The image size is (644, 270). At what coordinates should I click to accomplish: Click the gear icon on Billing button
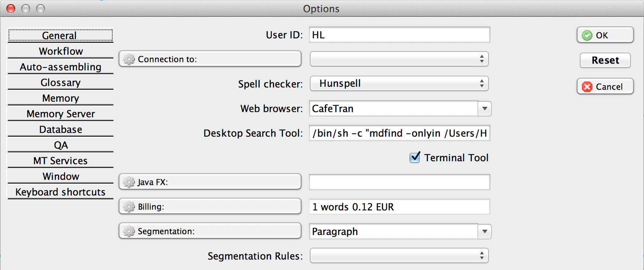click(129, 207)
